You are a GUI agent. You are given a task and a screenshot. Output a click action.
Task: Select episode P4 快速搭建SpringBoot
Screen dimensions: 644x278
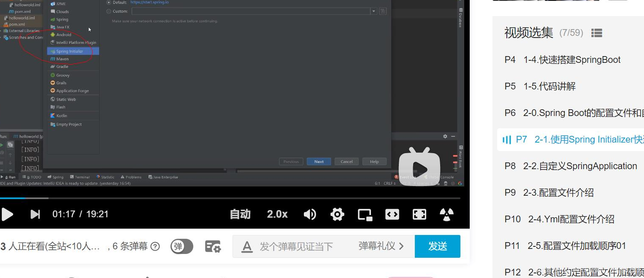563,59
